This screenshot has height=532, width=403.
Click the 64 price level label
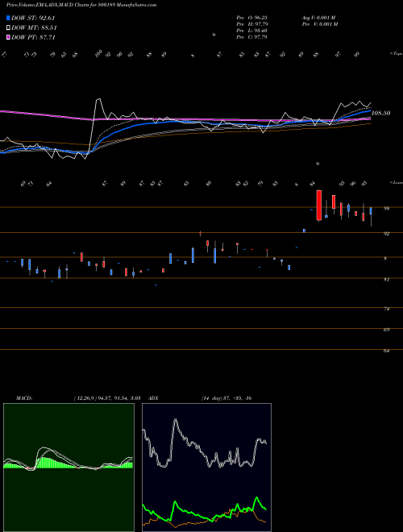386,351
